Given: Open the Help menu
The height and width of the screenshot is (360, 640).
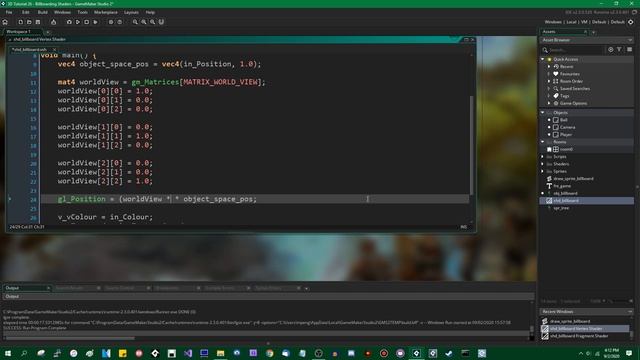Looking at the screenshot, I should pos(150,12).
